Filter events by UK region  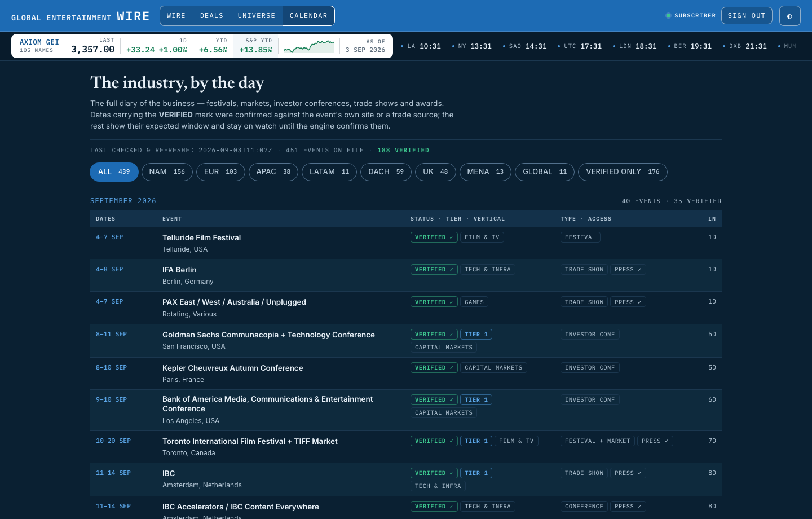(435, 172)
